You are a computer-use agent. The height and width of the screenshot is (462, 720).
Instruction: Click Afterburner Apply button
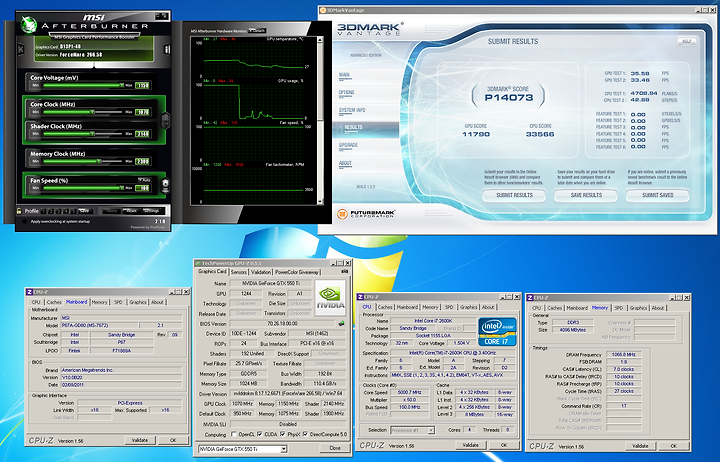coord(112,211)
